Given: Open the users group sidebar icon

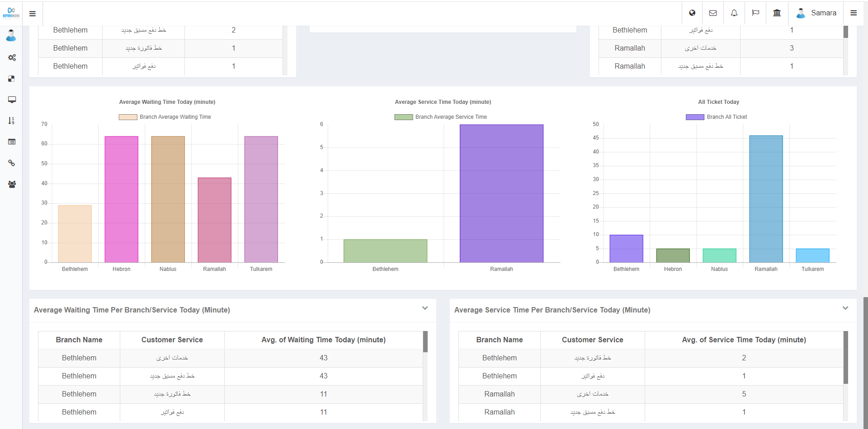Looking at the screenshot, I should pyautogui.click(x=12, y=184).
